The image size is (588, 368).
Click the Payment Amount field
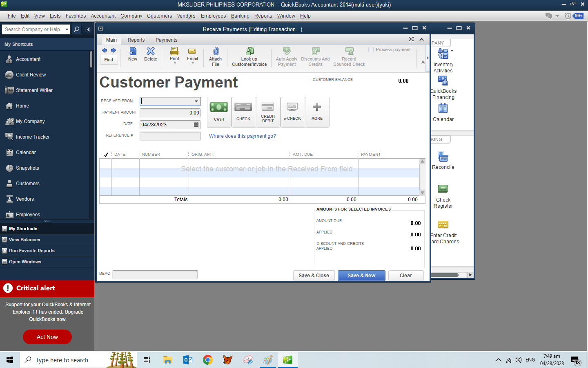tap(170, 113)
